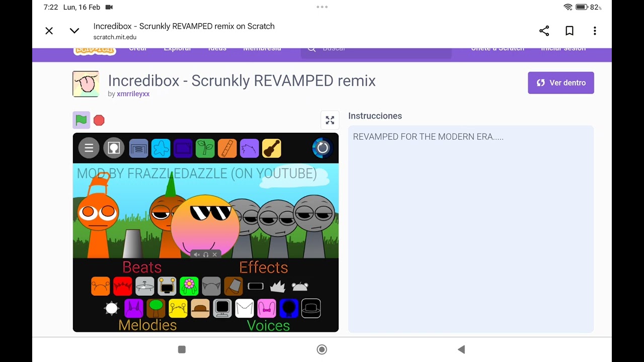Viewport: 644px width, 362px height.
Task: Pick the yellow antenna melody icon
Action: tap(178, 308)
